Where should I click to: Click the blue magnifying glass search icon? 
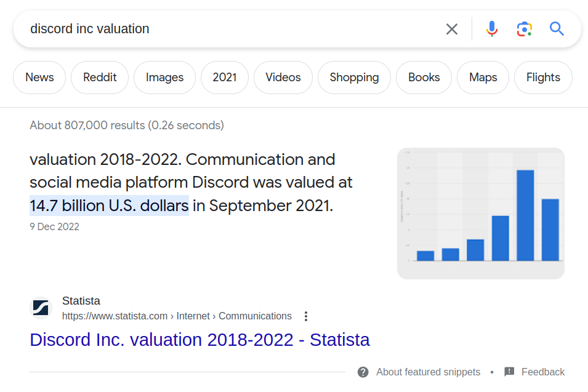(x=557, y=29)
